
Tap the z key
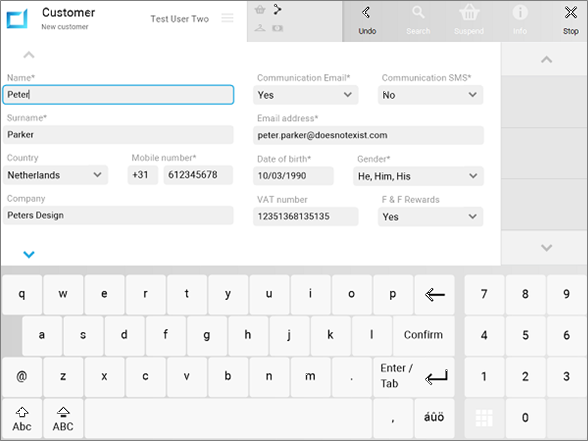63,377
